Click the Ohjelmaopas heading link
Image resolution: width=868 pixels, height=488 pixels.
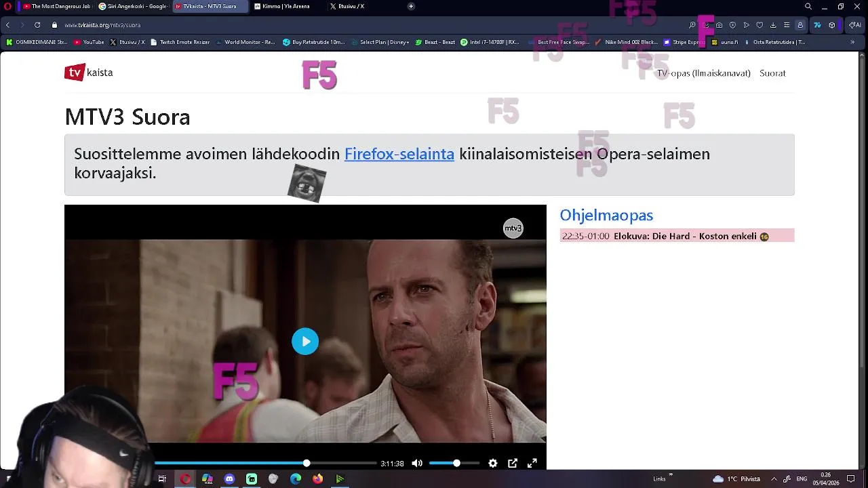pyautogui.click(x=606, y=216)
